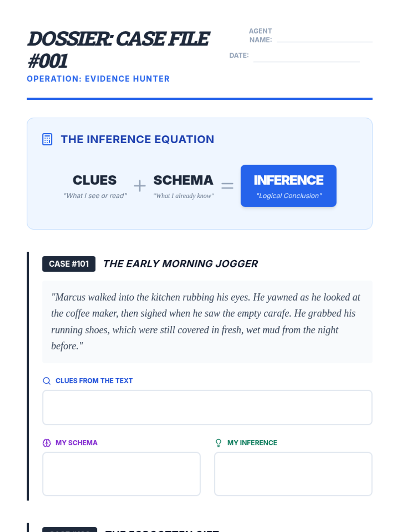Click the magnifying glass clues icon

click(47, 381)
